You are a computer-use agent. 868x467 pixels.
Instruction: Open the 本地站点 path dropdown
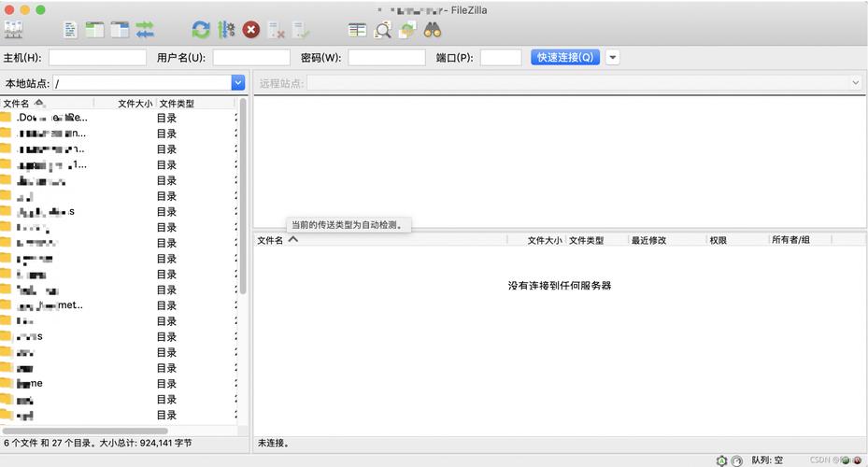(237, 83)
